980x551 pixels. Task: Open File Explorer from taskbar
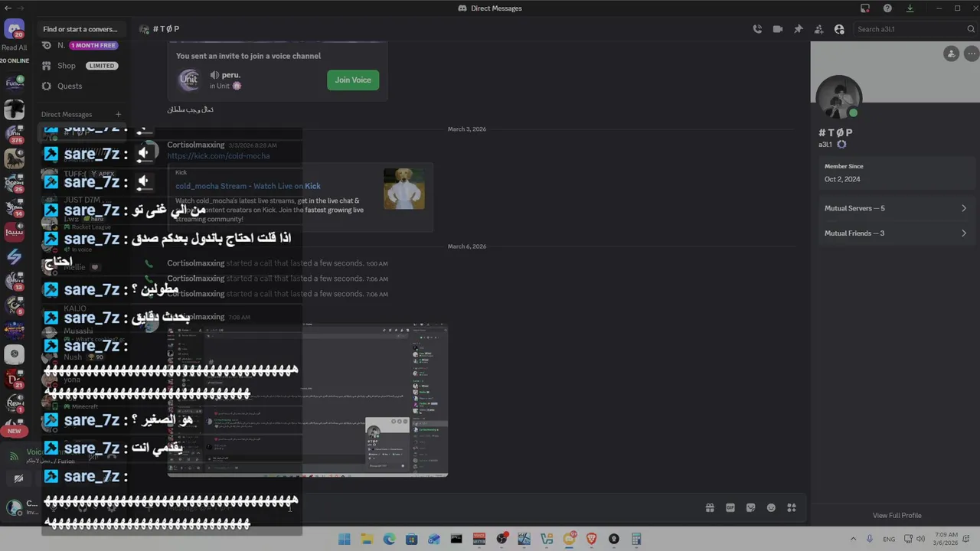tap(367, 539)
